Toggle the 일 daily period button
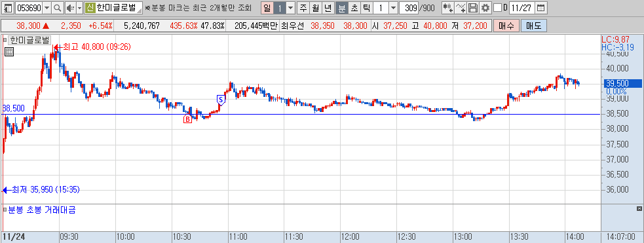The height and width of the screenshot is (243, 644). tap(267, 7)
